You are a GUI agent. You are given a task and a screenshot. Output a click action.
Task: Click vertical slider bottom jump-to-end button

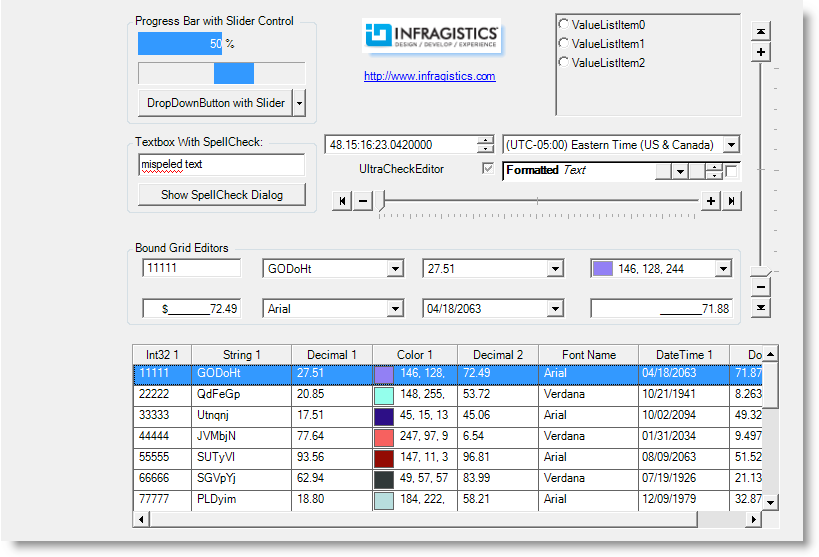[761, 308]
